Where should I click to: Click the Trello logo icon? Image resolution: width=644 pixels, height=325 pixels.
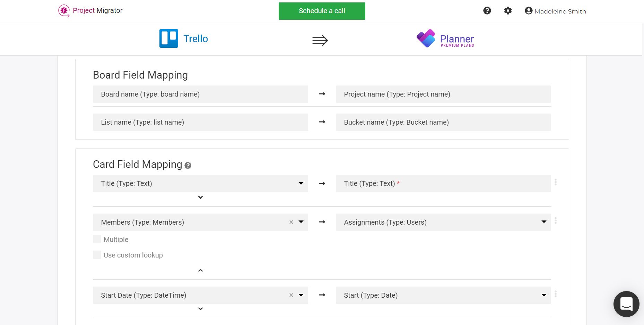point(169,38)
